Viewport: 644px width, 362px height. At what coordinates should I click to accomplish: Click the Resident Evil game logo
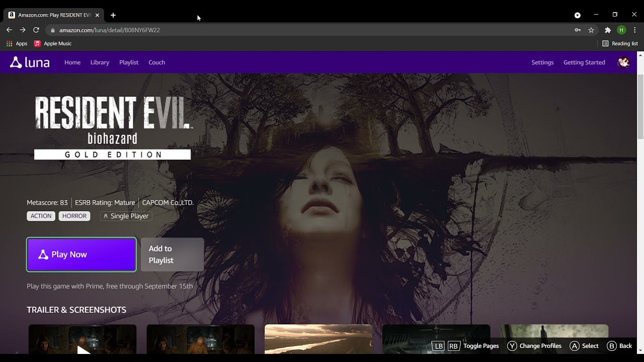click(113, 128)
